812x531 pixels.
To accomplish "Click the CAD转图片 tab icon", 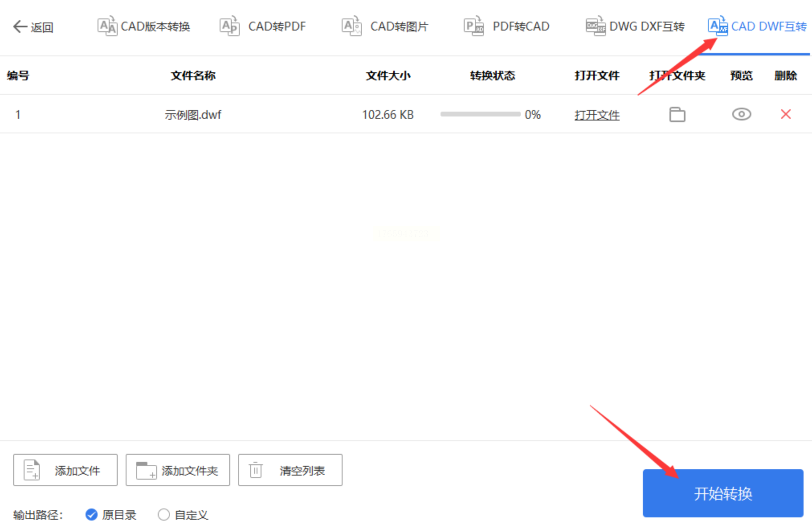I will point(351,27).
